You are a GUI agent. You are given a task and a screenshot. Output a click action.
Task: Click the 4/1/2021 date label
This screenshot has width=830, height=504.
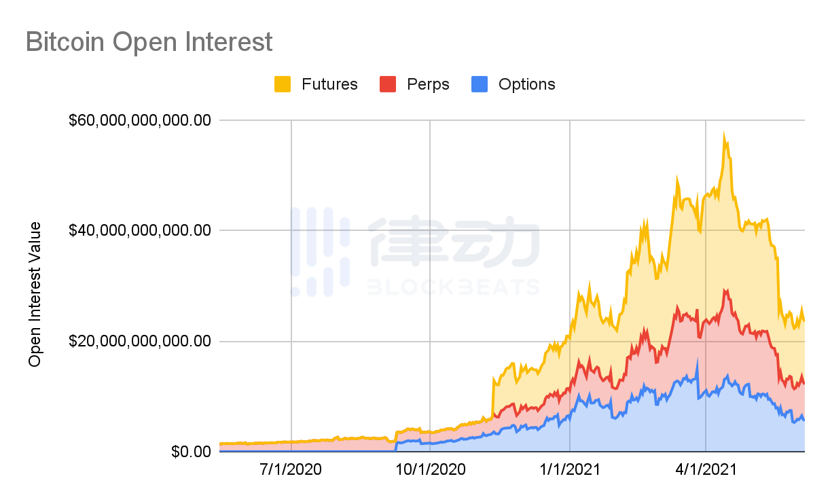(x=706, y=469)
